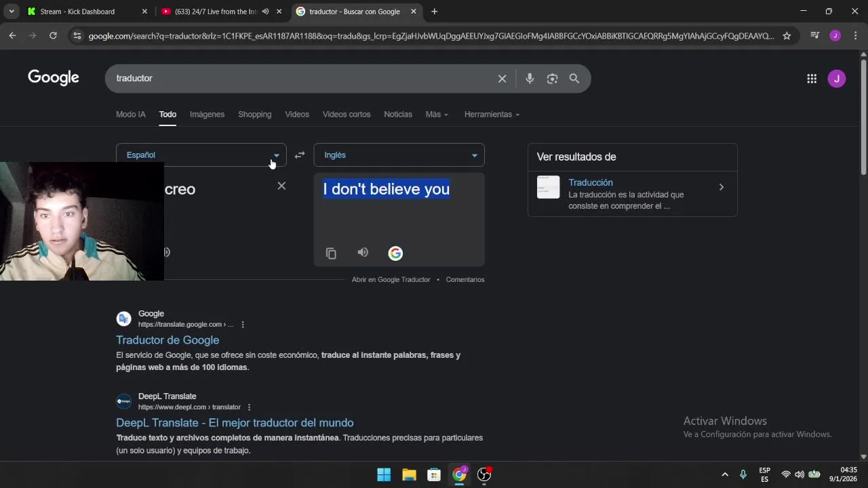Open more options for Traductor de Google result

[x=243, y=325]
